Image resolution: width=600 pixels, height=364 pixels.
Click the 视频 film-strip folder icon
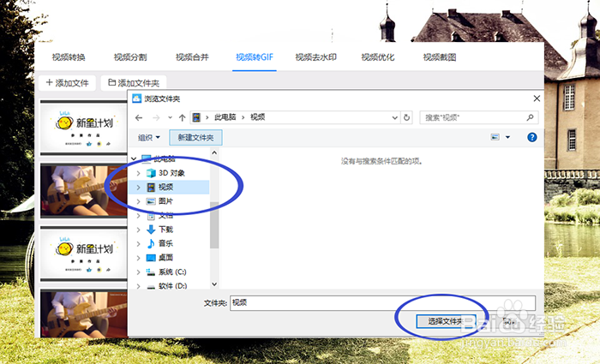[x=151, y=188]
